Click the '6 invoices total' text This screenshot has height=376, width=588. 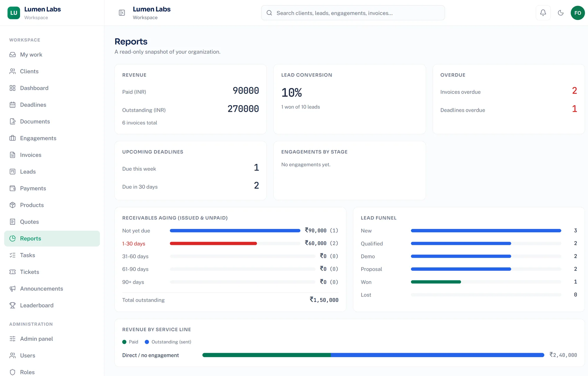tap(140, 123)
